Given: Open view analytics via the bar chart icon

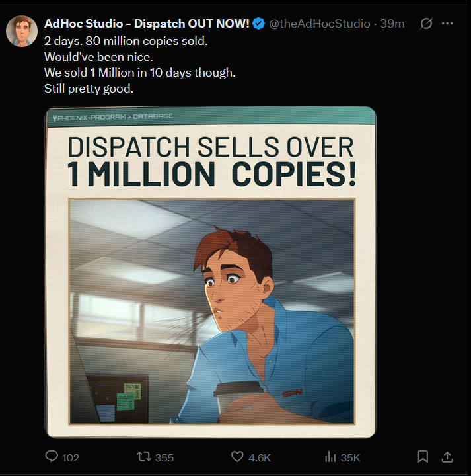Looking at the screenshot, I should 330,457.
